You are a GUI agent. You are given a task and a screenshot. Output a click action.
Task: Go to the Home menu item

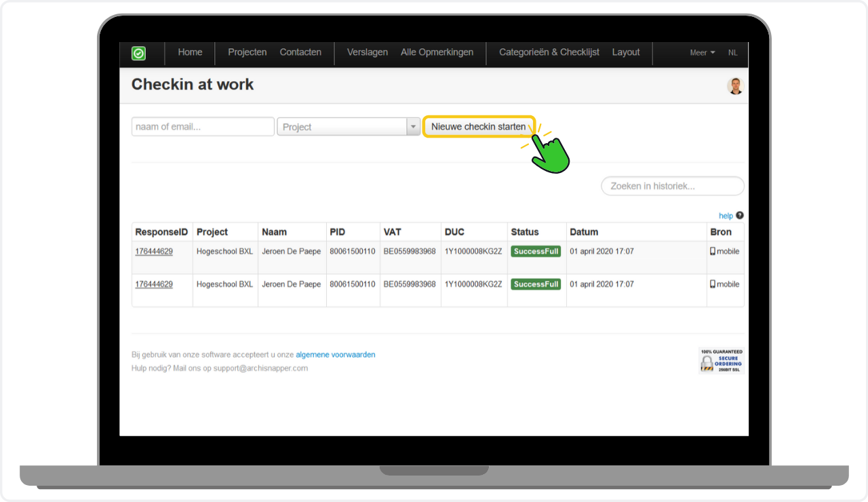coord(190,52)
